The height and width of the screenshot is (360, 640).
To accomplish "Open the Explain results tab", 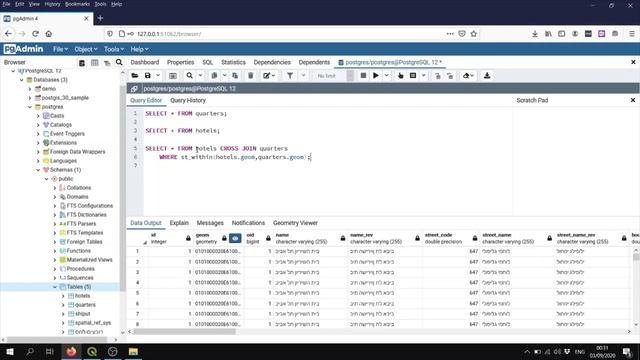I will point(179,223).
